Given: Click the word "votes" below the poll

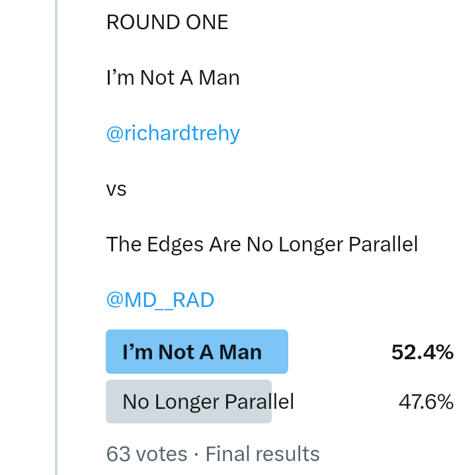Looking at the screenshot, I should [x=161, y=454].
